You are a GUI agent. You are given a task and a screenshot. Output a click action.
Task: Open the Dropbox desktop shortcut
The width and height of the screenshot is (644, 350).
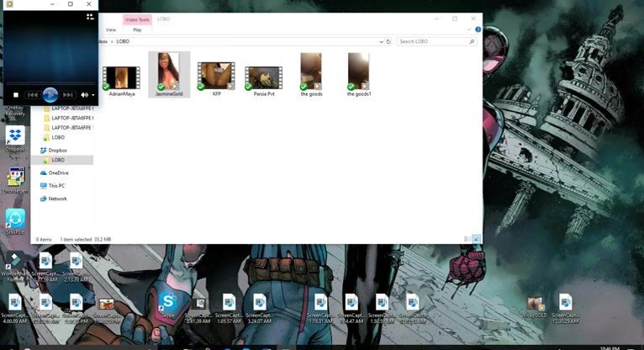click(15, 136)
